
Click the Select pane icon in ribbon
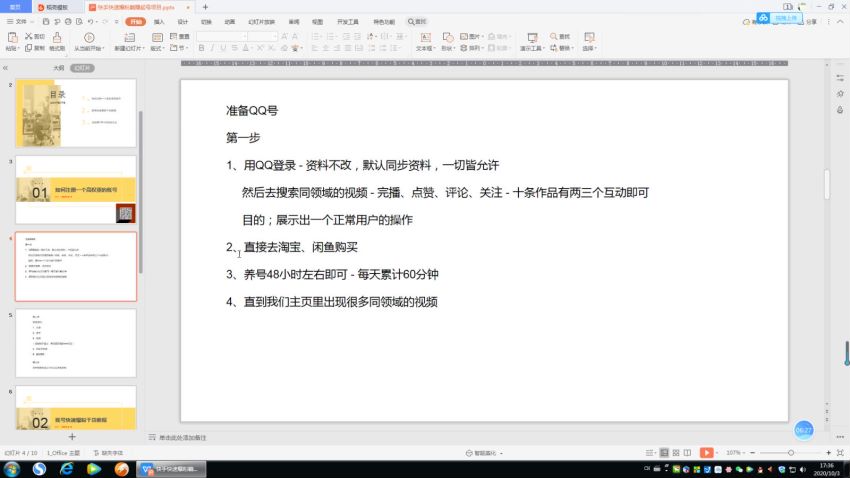tap(589, 37)
